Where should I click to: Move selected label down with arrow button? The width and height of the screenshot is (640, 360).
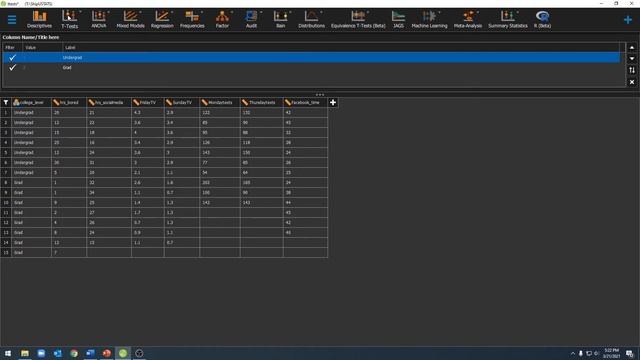click(x=632, y=59)
